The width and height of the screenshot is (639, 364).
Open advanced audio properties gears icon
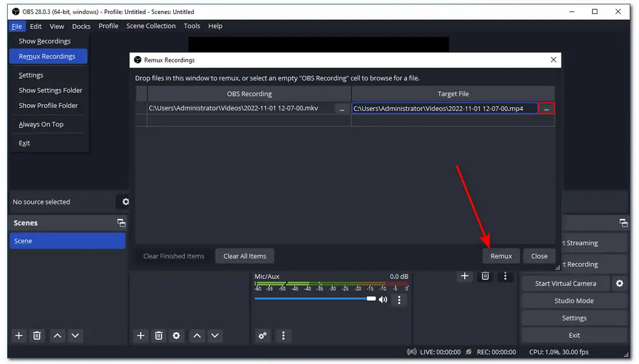[x=263, y=335]
